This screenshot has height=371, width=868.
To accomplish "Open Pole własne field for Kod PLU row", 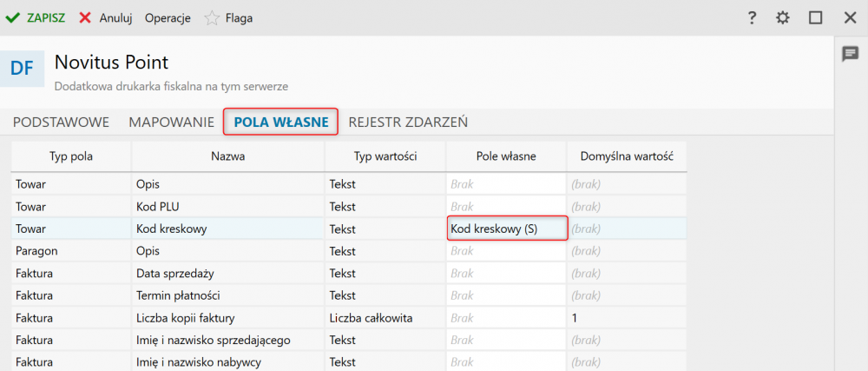I will pyautogui.click(x=506, y=206).
